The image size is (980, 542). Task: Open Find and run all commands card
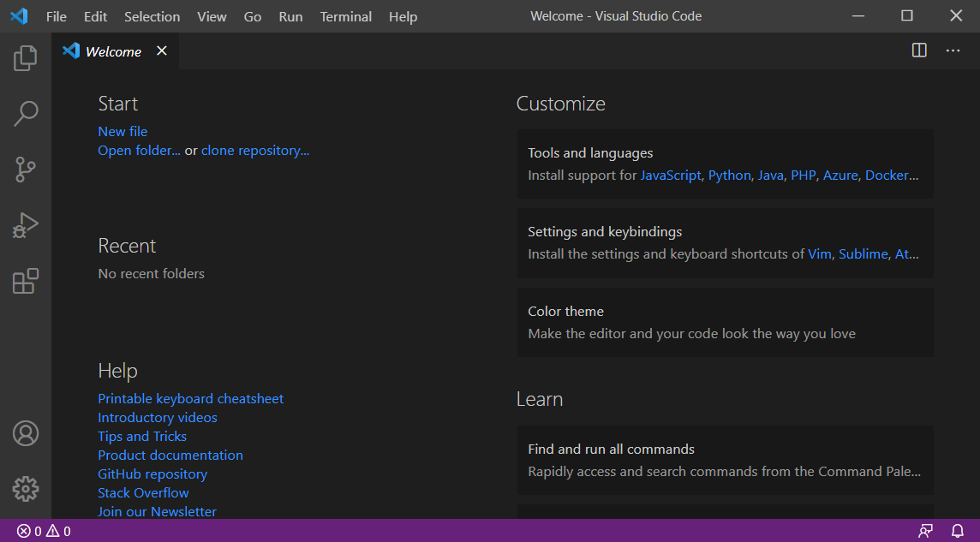coord(725,460)
